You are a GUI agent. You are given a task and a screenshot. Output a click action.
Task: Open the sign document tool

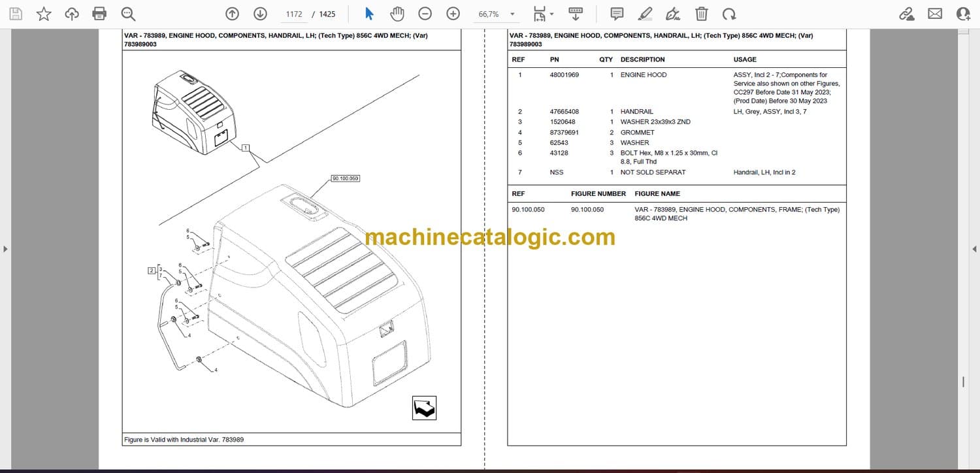pyautogui.click(x=673, y=14)
